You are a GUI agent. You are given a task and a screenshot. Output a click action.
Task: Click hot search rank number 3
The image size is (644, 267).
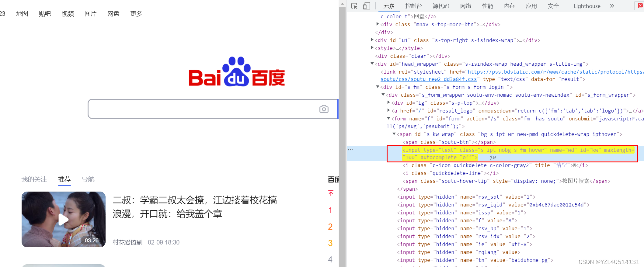pos(330,243)
